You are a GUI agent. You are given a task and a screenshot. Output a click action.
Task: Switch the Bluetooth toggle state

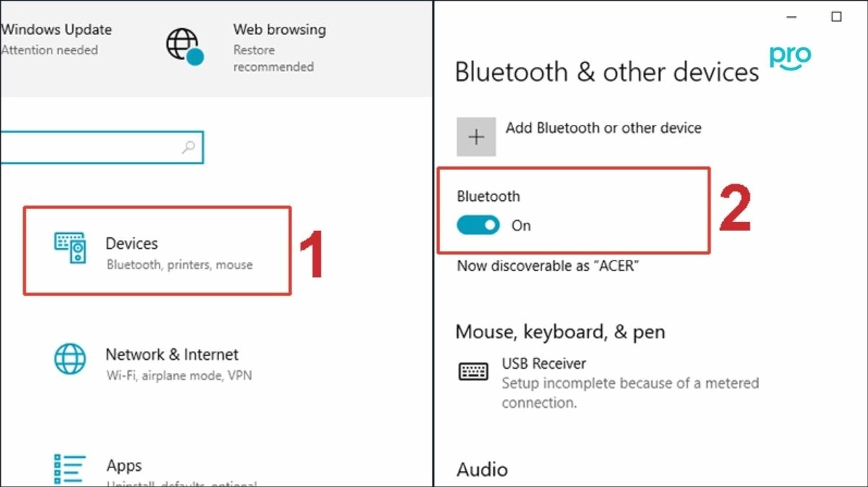[478, 226]
